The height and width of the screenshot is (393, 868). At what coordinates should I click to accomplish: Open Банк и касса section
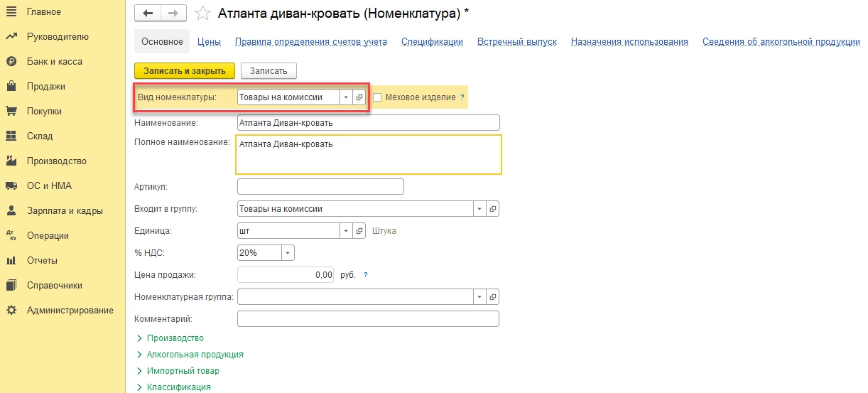(54, 62)
